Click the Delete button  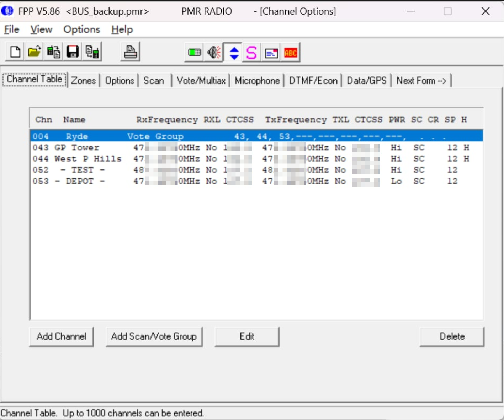click(x=452, y=336)
